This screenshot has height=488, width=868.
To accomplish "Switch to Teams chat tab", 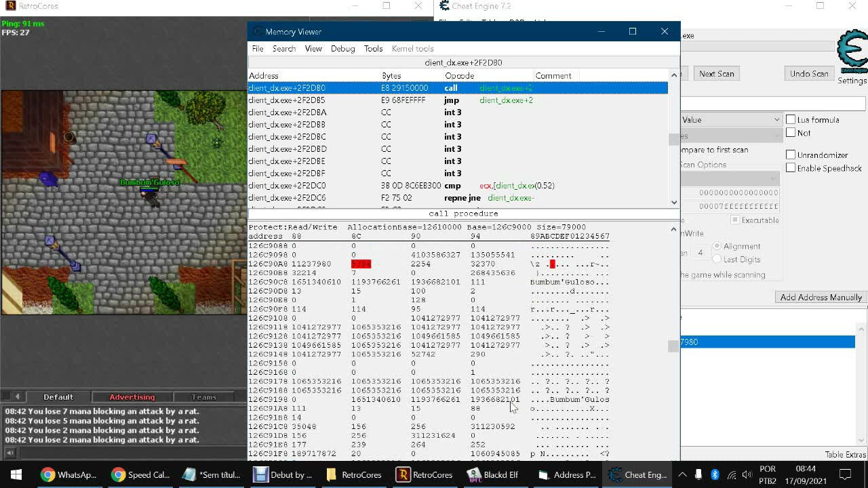I will pyautogui.click(x=203, y=396).
